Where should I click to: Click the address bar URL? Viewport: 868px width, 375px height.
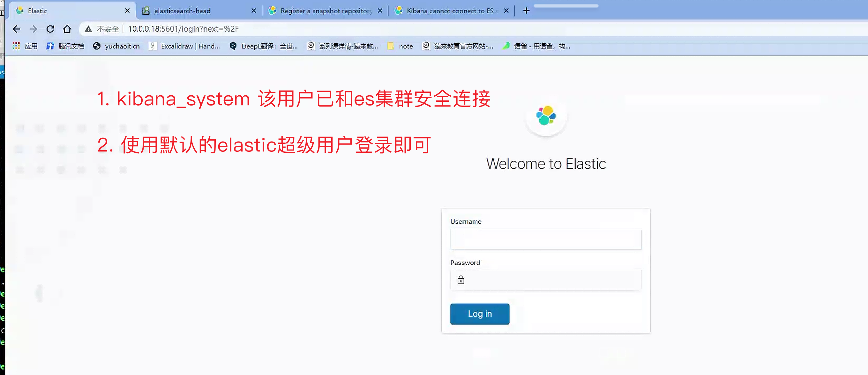pos(183,29)
